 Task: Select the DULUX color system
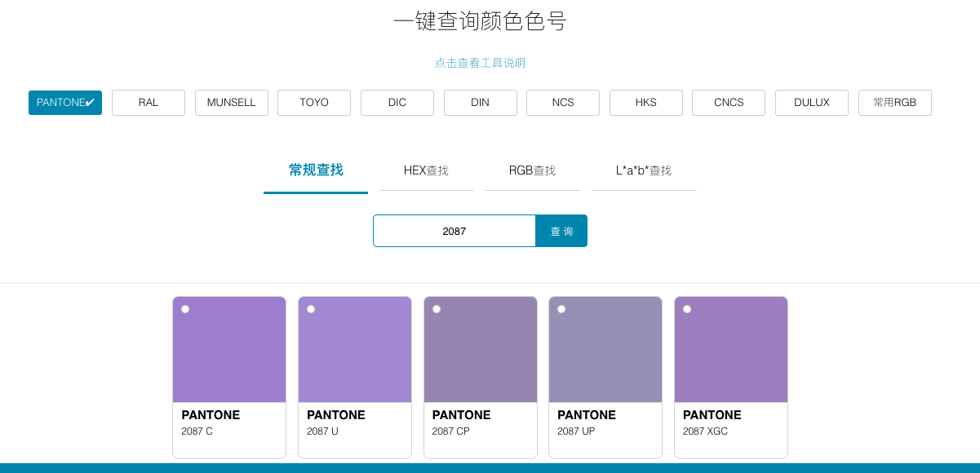click(x=811, y=102)
